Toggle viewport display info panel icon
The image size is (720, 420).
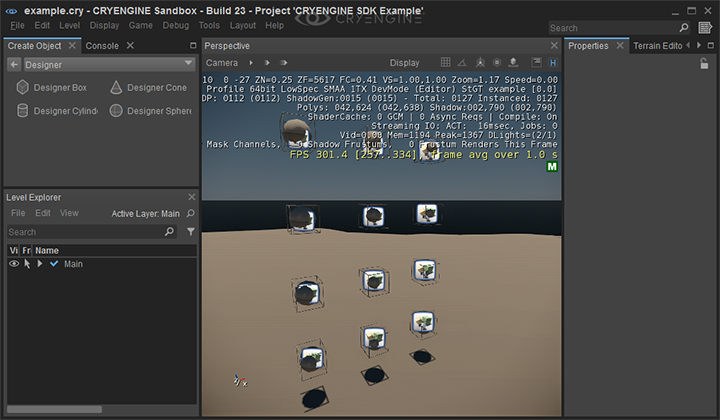[x=536, y=62]
